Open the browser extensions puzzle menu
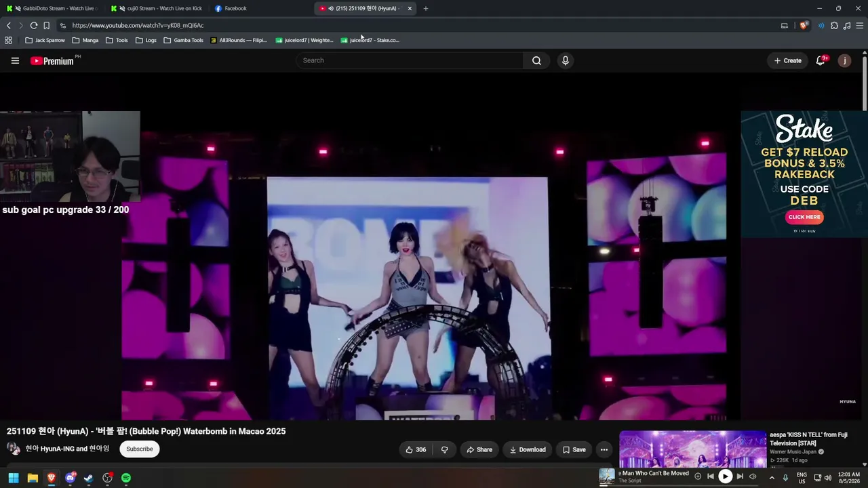 point(834,26)
